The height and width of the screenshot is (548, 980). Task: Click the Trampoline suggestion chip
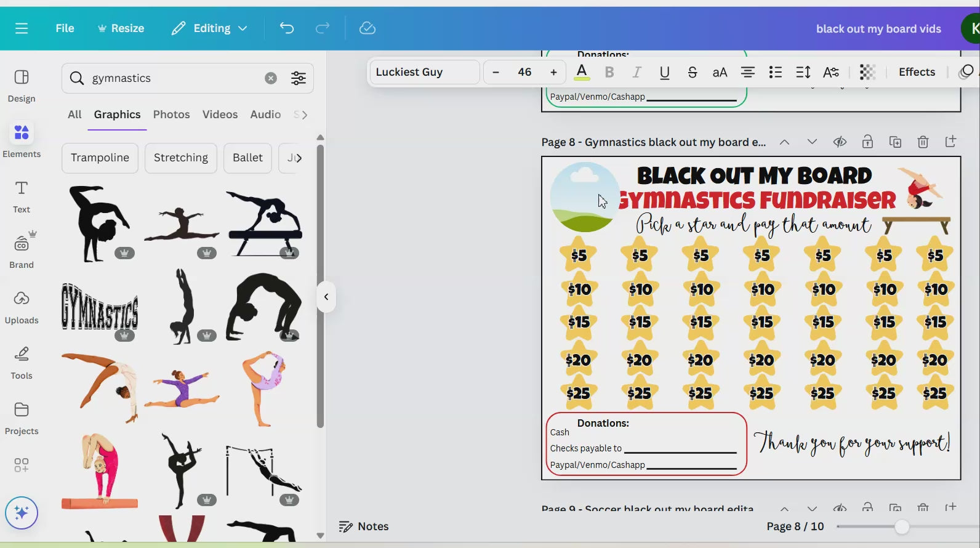pos(100,158)
